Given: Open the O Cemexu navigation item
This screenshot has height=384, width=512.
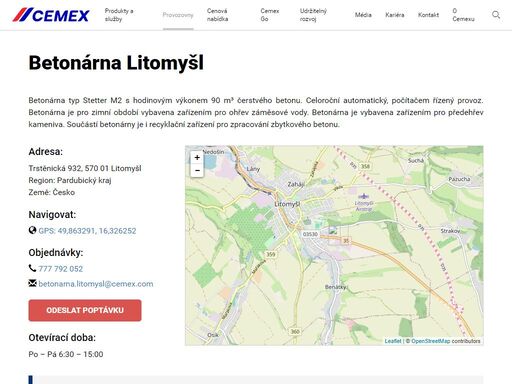Looking at the screenshot, I should click(463, 15).
